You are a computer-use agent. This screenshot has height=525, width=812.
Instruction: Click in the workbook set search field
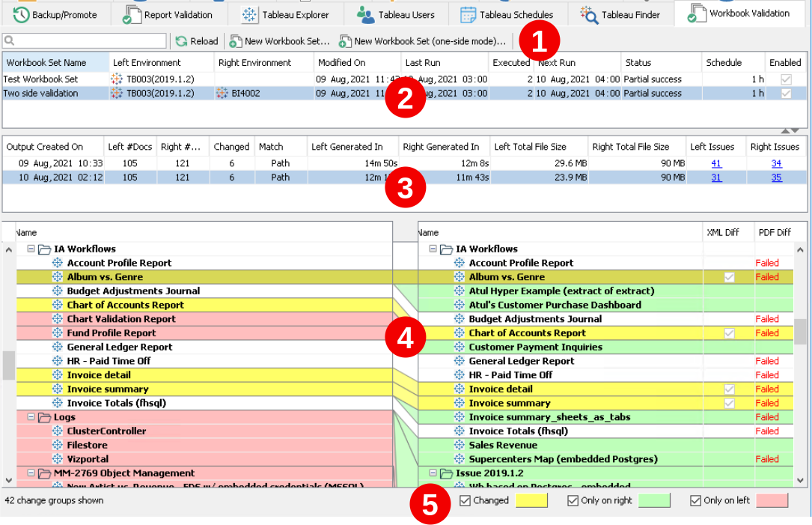[85, 41]
